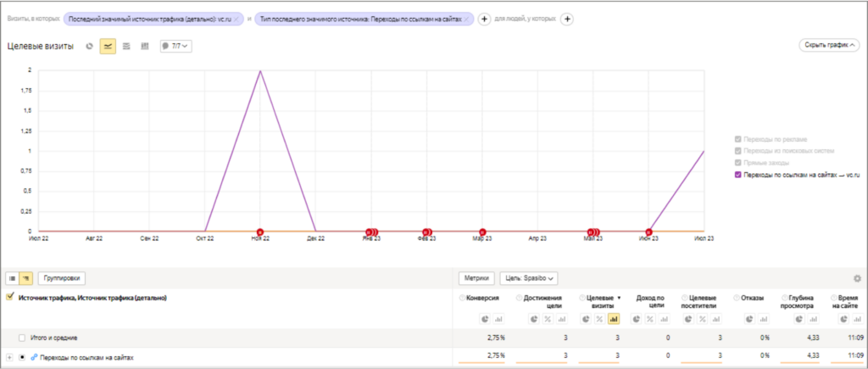Uncheck Переходы по ссылкам на сайтах legend
The height and width of the screenshot is (369, 868).
(738, 175)
